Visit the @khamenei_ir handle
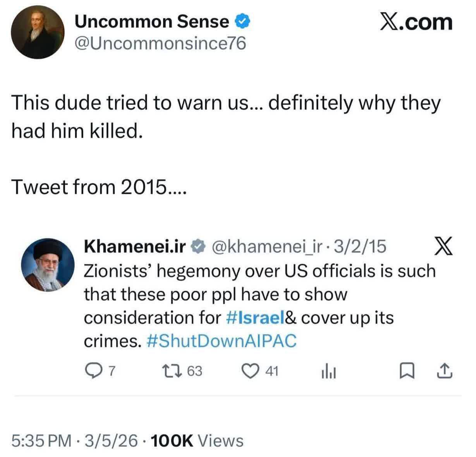Viewport: 476px width, 457px height. pyautogui.click(x=266, y=247)
